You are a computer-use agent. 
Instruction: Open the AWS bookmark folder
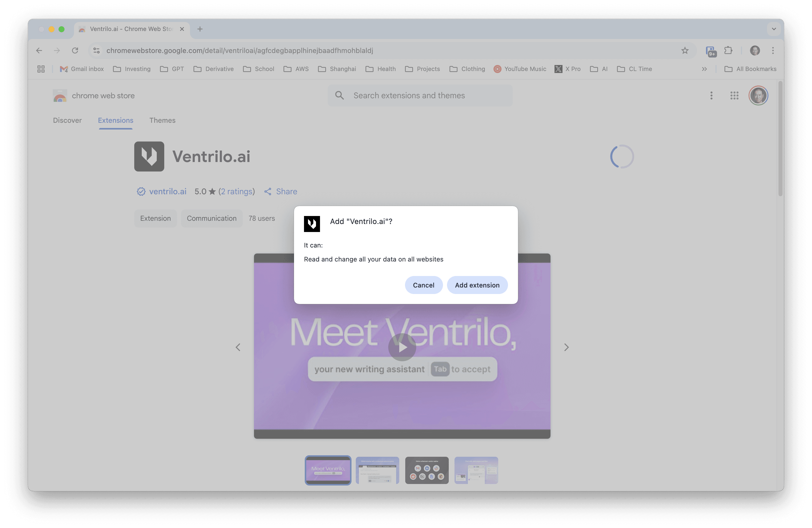(296, 69)
